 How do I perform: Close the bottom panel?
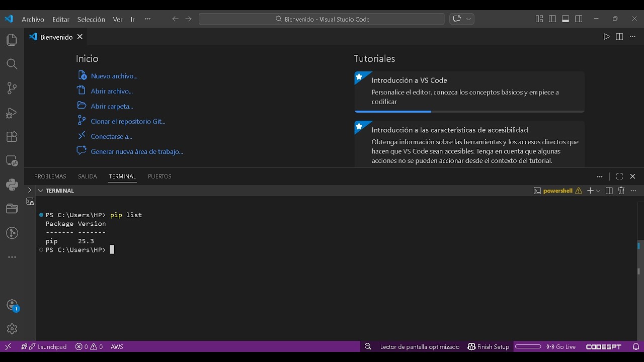click(x=632, y=176)
